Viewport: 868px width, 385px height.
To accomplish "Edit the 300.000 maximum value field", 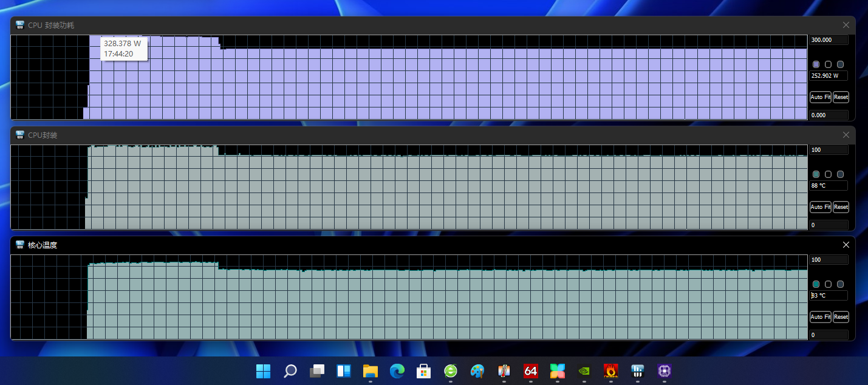I will tap(828, 40).
